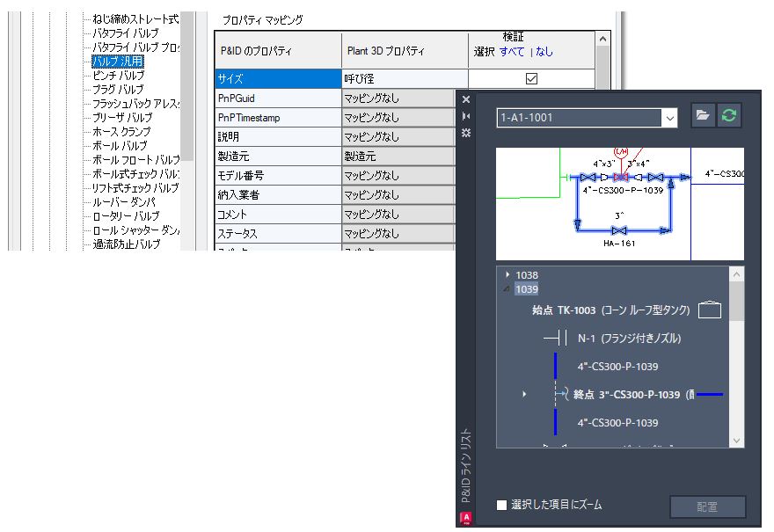Image resolution: width=774 pixels, height=532 pixels.
Task: Click the flanged nozzle symbol for N-1
Action: [555, 338]
